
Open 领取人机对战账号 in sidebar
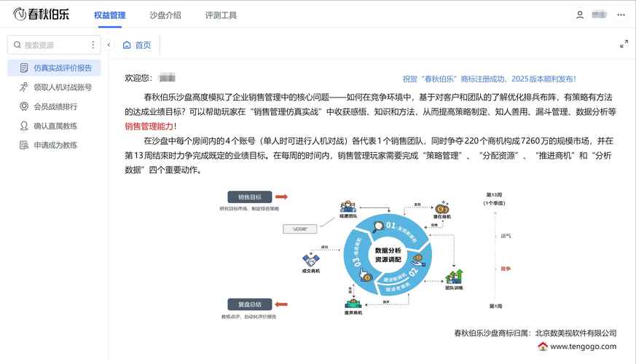coord(54,87)
